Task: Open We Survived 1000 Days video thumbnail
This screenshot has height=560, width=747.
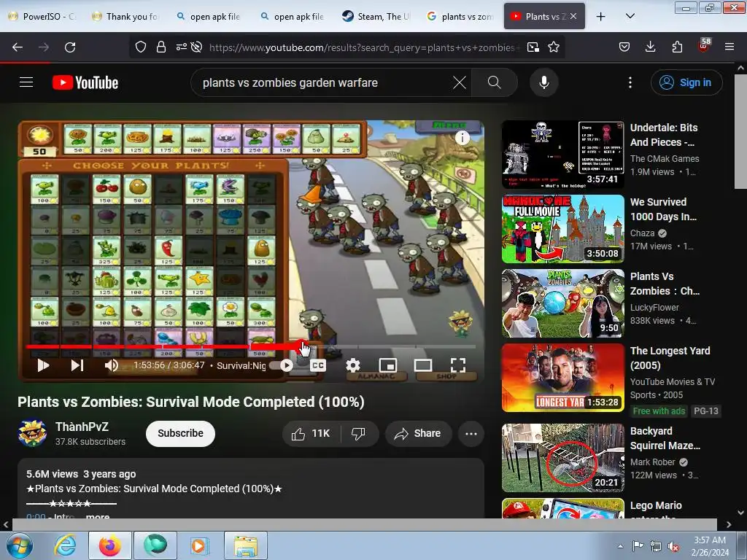Action: (x=562, y=228)
